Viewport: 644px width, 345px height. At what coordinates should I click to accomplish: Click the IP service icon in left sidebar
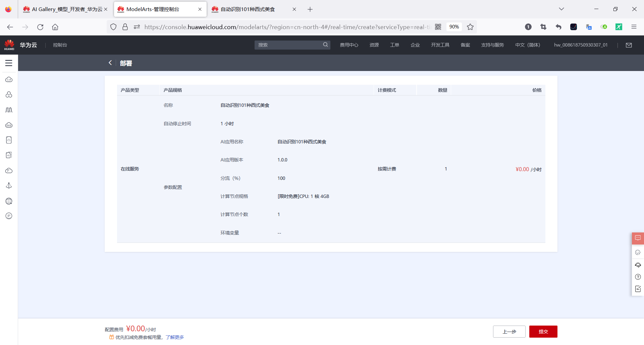click(9, 216)
